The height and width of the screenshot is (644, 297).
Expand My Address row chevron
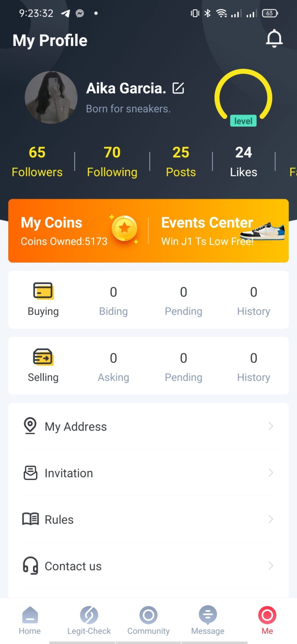[271, 426]
